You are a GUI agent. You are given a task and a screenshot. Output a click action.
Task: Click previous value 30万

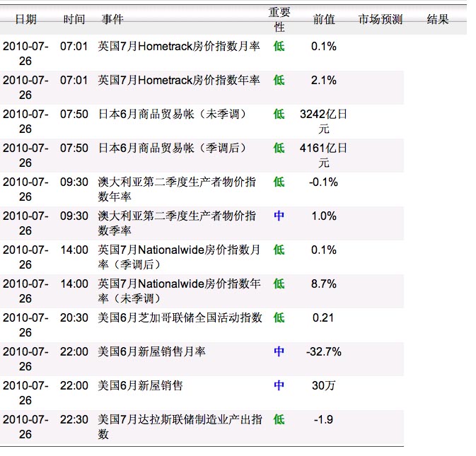[x=324, y=386]
